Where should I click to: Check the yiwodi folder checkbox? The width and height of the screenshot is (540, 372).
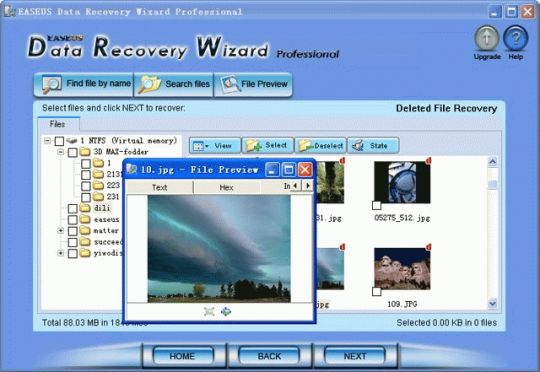[72, 254]
